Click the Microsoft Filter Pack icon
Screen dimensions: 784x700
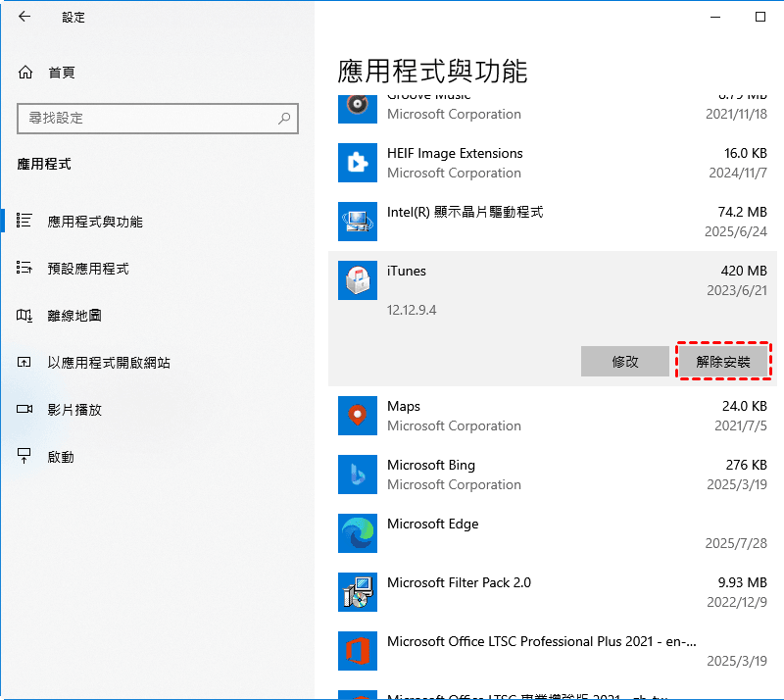pyautogui.click(x=358, y=592)
